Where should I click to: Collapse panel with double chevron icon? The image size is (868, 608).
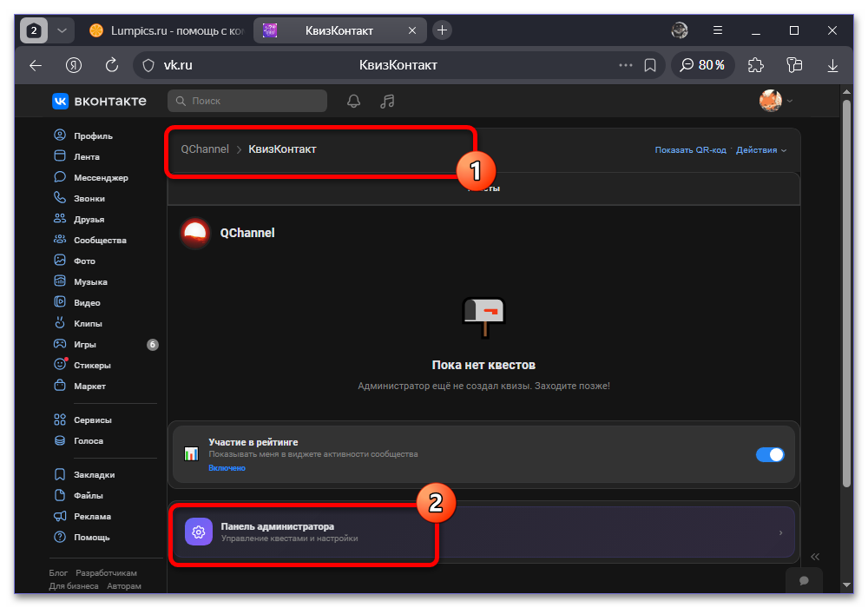[815, 557]
